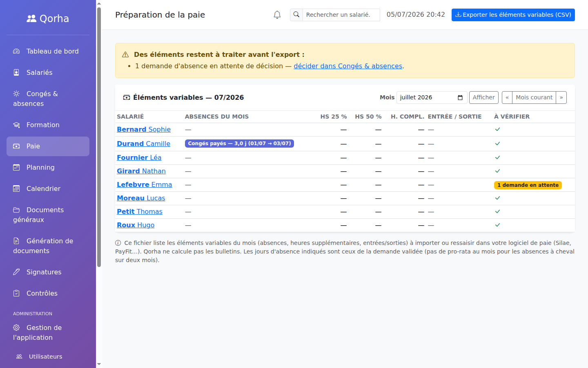
Task: Open the Contrôles page
Action: [48, 293]
